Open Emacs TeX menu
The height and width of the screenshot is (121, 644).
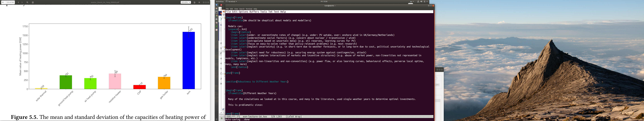pos(270,12)
